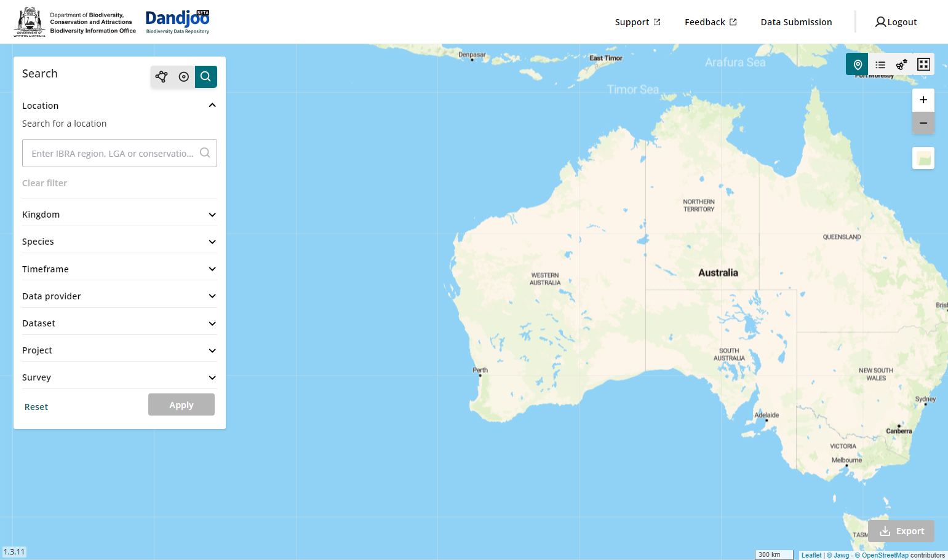This screenshot has width=948, height=560.
Task: Expand the Dataset filter
Action: [x=119, y=323]
